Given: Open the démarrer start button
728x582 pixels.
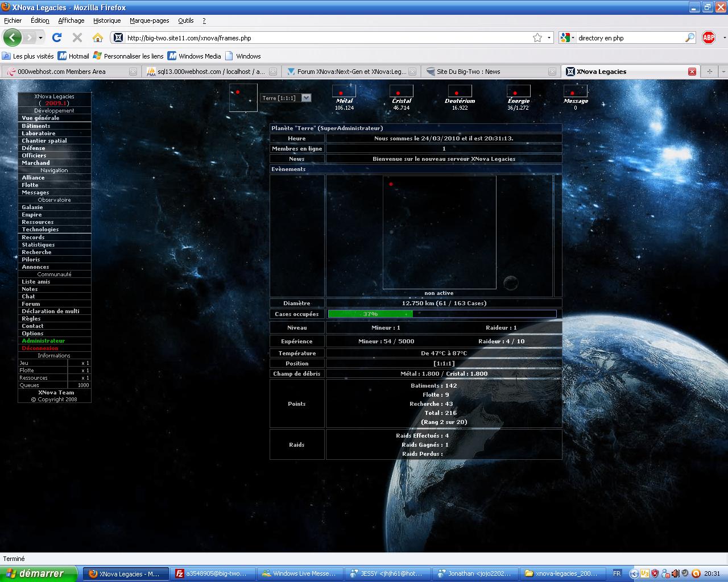Looking at the screenshot, I should [x=39, y=573].
